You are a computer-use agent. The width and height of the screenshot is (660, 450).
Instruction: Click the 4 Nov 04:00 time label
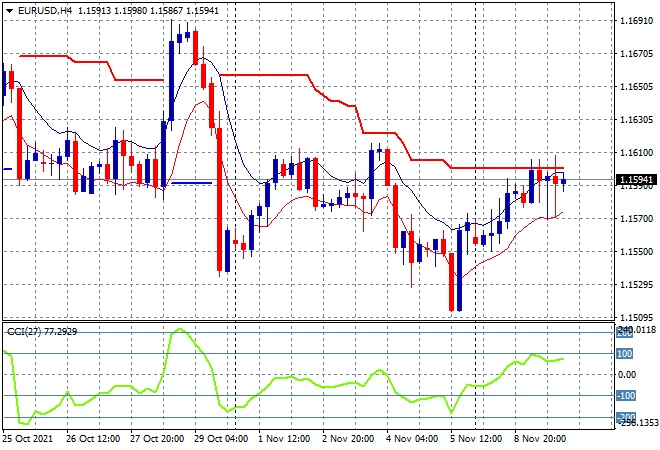[412, 439]
